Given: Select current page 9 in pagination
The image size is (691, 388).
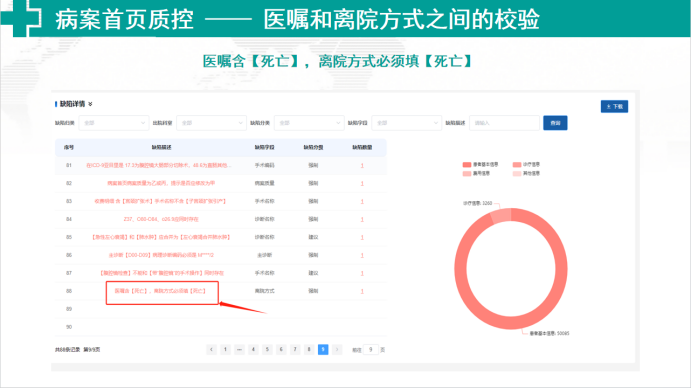Looking at the screenshot, I should point(323,350).
